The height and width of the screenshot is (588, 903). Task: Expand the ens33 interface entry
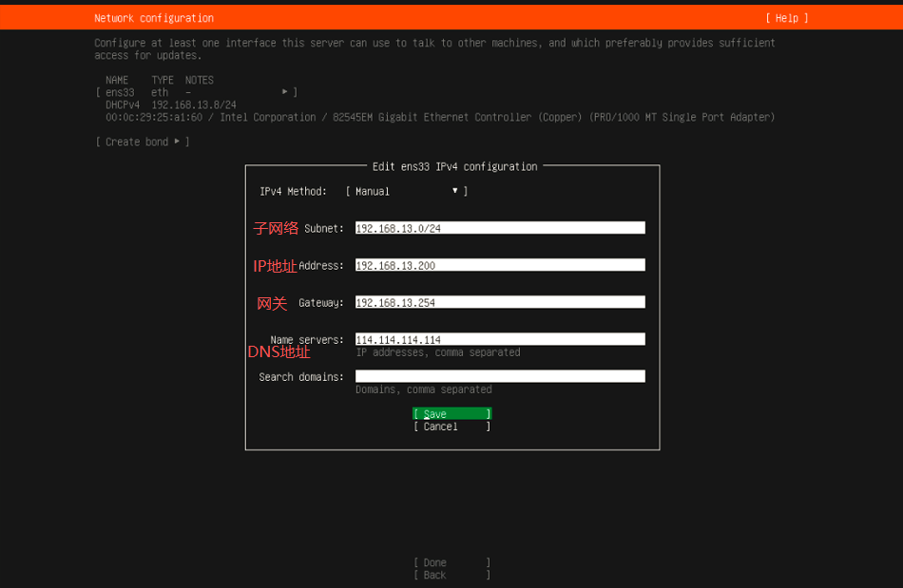tap(197, 92)
